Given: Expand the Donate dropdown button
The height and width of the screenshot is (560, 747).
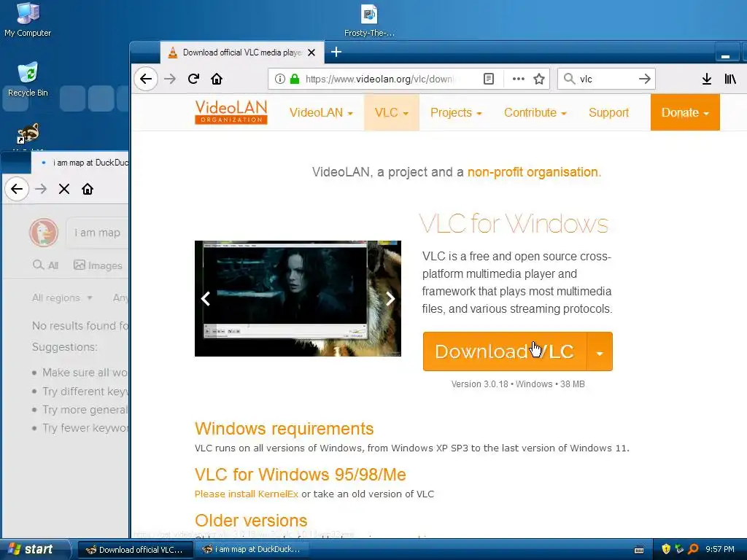Looking at the screenshot, I should click(x=685, y=112).
